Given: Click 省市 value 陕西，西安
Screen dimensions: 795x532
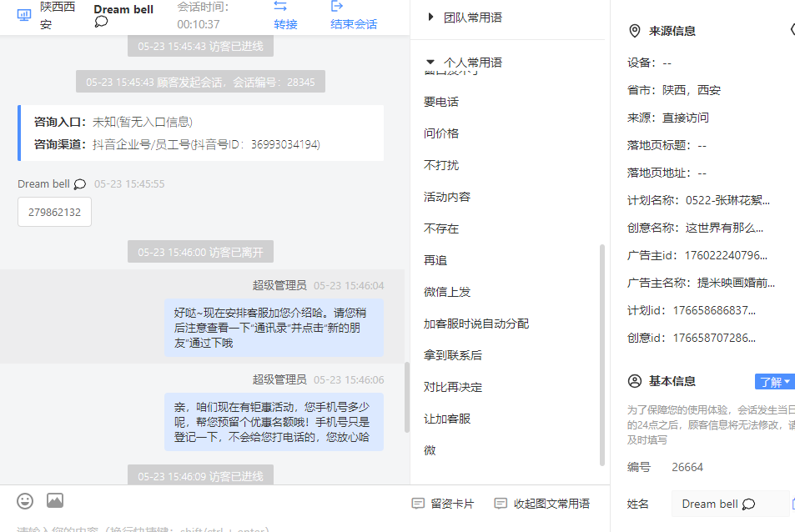Looking at the screenshot, I should (x=692, y=90).
